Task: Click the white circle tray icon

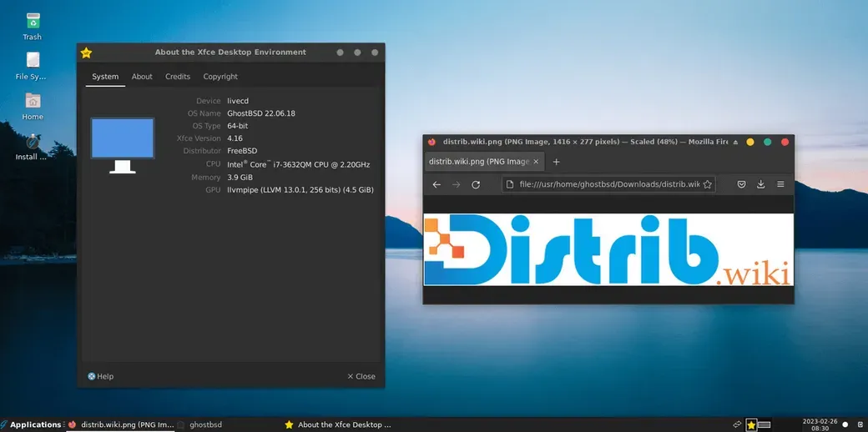Action: click(845, 424)
